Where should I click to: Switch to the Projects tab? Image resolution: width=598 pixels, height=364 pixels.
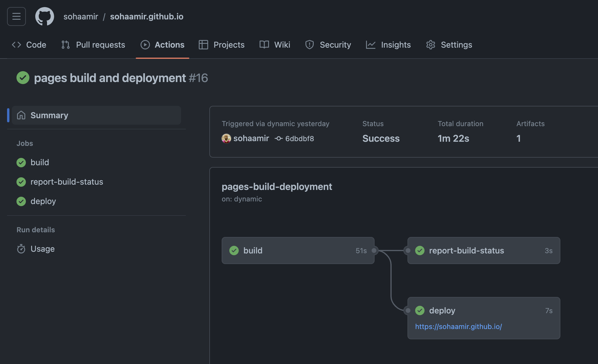tap(221, 45)
